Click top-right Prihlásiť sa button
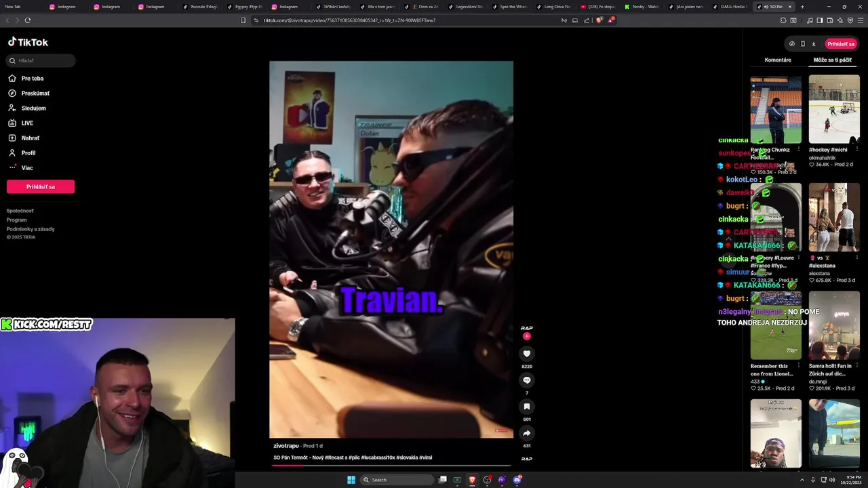 (841, 44)
